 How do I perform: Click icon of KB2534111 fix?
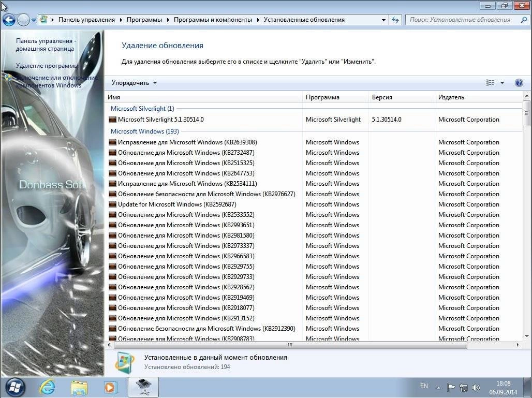112,184
